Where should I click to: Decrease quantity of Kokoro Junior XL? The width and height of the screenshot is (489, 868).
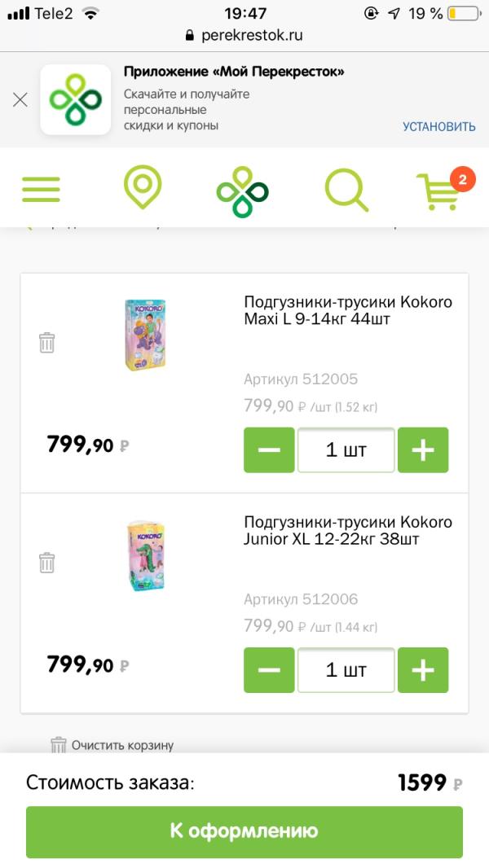269,670
